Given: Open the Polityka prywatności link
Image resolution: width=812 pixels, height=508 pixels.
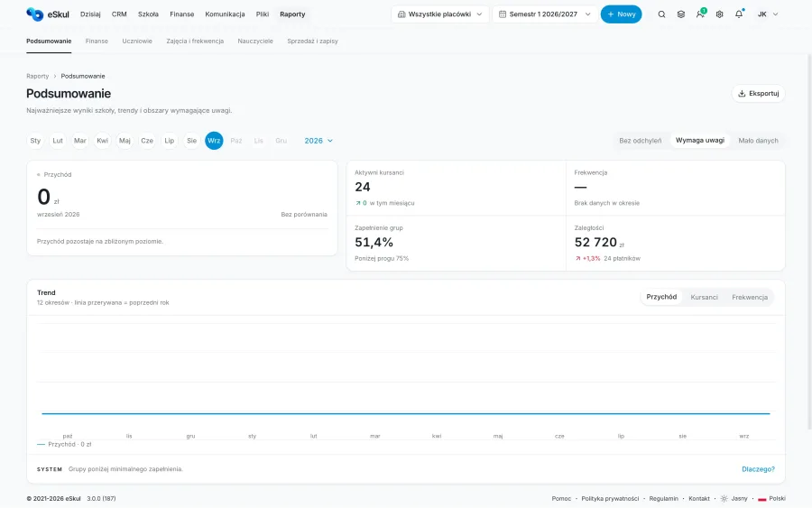Looking at the screenshot, I should tap(610, 499).
